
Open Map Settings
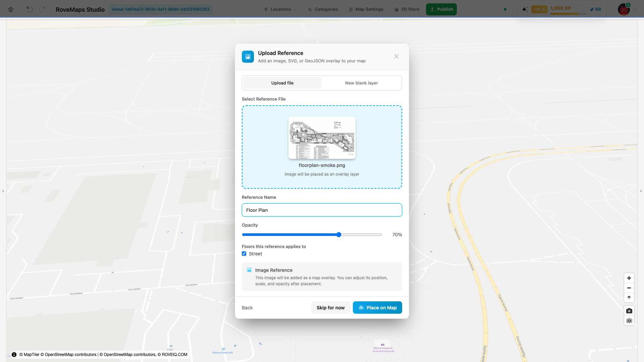coord(366,9)
